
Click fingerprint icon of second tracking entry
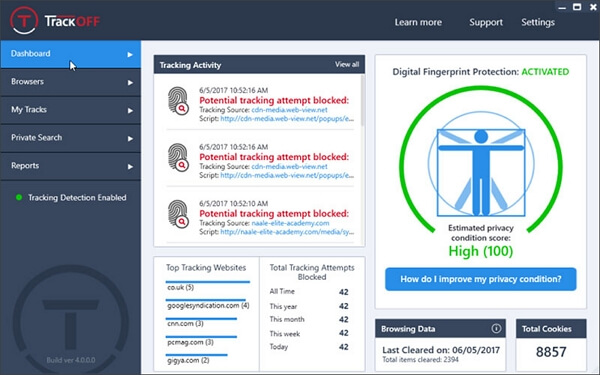pos(178,158)
